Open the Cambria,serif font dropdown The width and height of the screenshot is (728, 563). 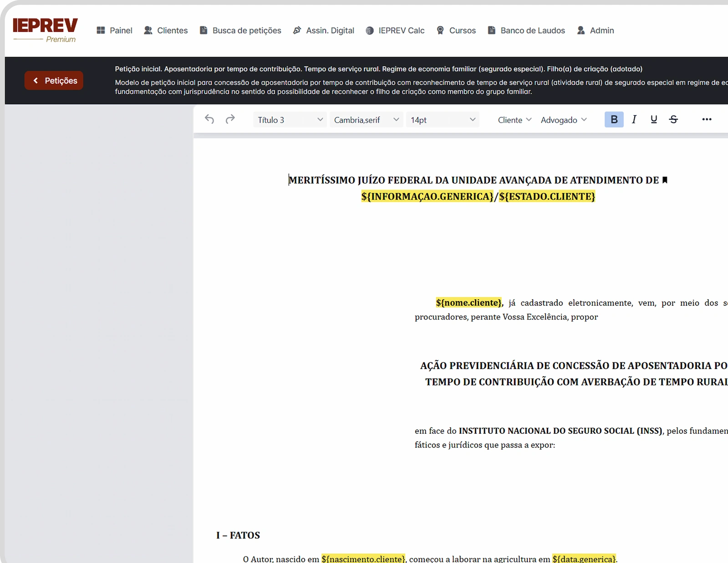coord(367,120)
